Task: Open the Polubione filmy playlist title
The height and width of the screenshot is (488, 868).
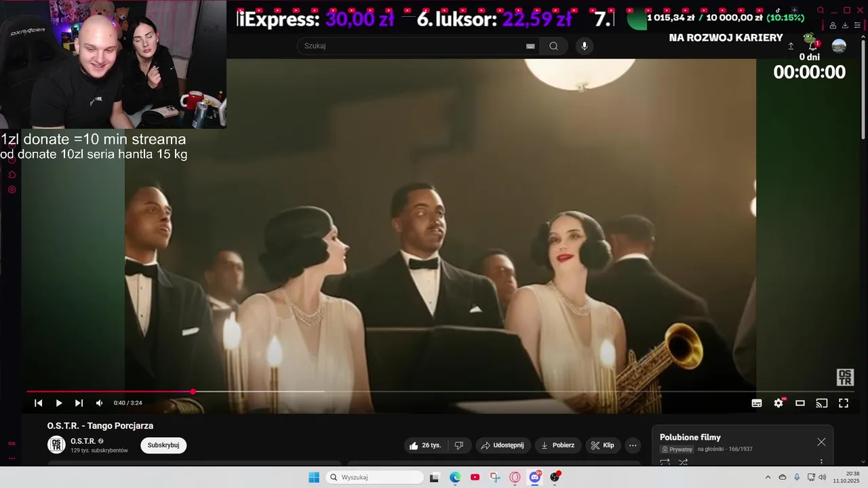Action: click(690, 437)
